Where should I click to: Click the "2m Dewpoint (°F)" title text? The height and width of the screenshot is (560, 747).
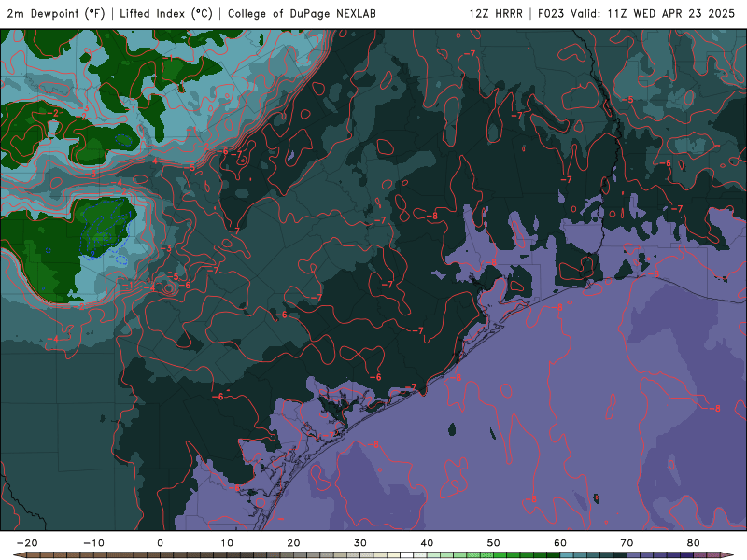[x=56, y=13]
